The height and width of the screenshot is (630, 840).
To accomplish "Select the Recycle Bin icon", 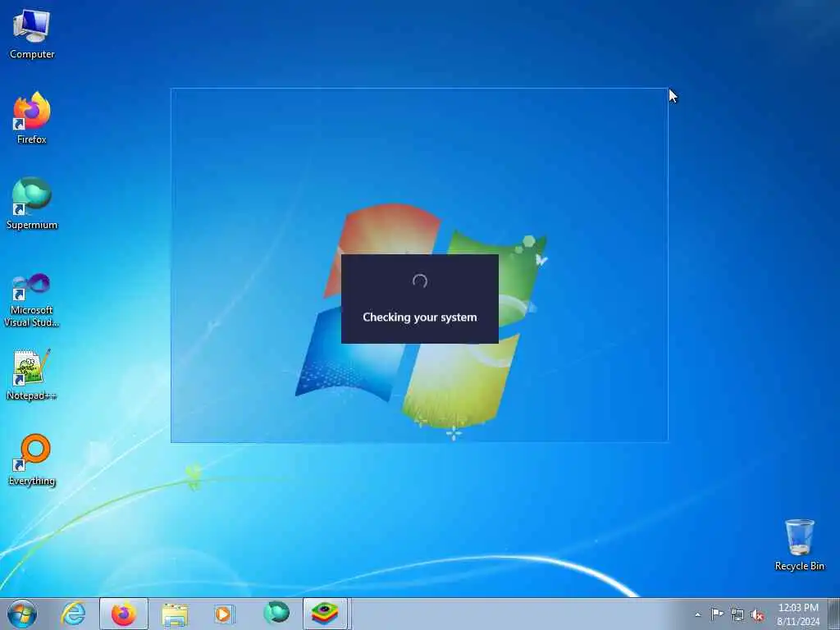I will coord(799,545).
